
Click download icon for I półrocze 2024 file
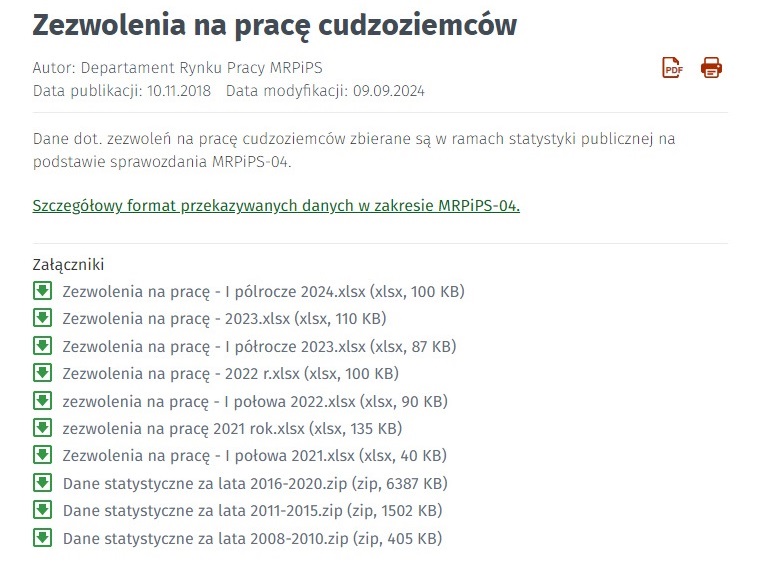[x=42, y=291]
